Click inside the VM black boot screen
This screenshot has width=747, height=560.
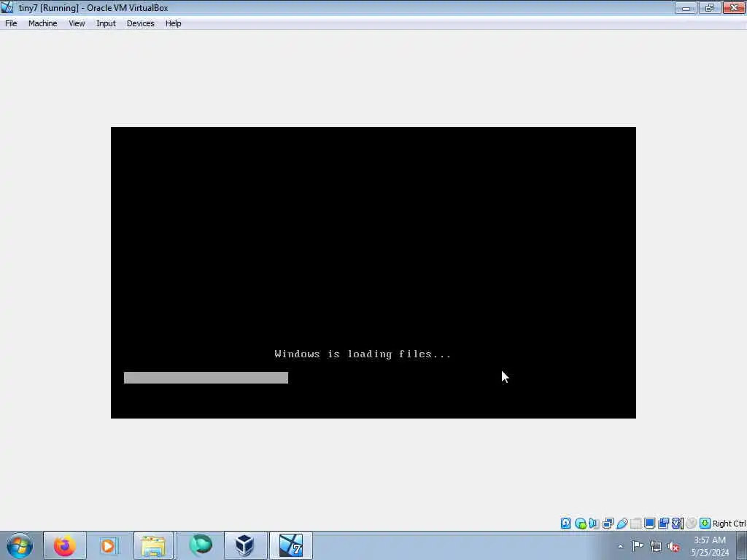click(x=373, y=273)
